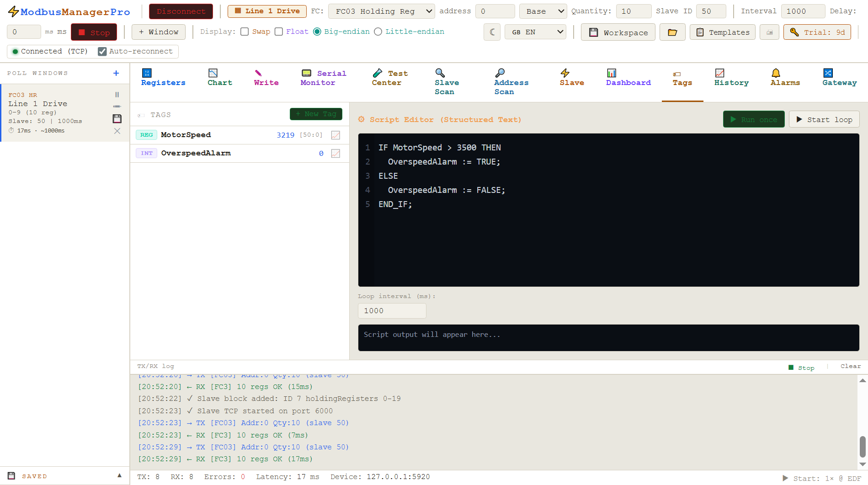Toggle the Swap display checkbox
Image resolution: width=868 pixels, height=485 pixels.
[245, 32]
